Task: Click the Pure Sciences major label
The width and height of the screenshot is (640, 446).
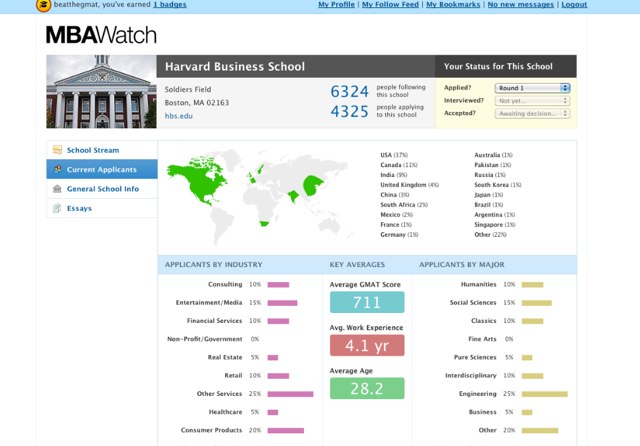Action: [475, 357]
